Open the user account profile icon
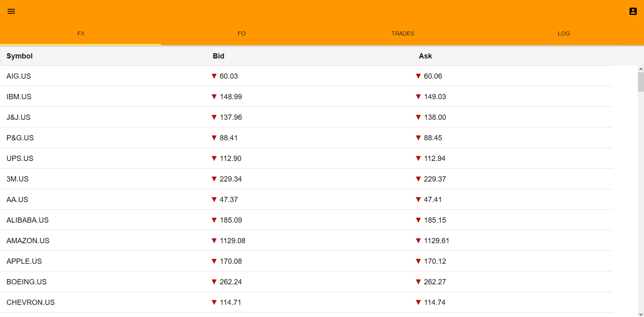644x317 pixels. 633,11
